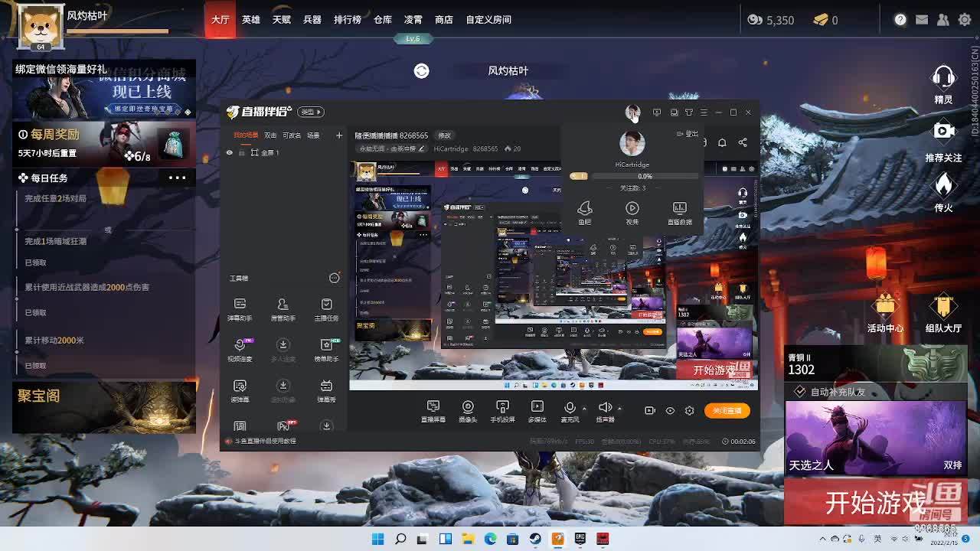Open game help question mark icon
The width and height of the screenshot is (980, 551).
[900, 20]
